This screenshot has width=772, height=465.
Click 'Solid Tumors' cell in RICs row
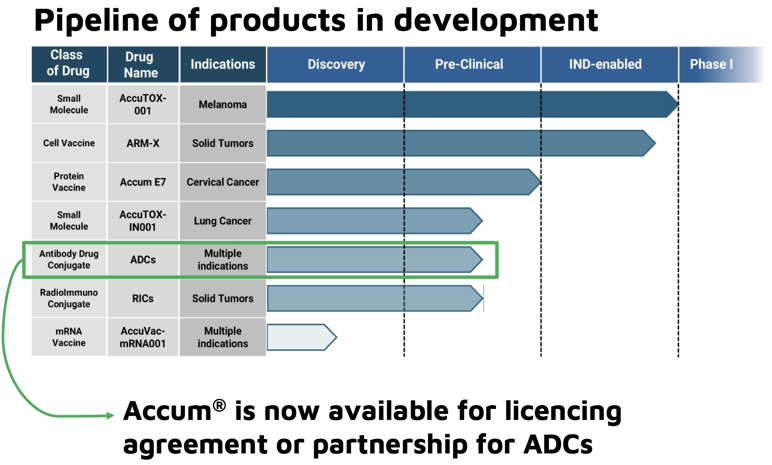(x=223, y=298)
